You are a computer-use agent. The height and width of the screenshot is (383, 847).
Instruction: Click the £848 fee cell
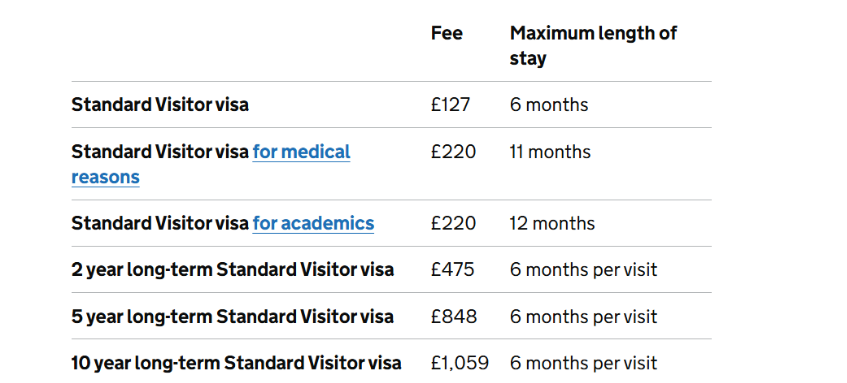tap(454, 317)
